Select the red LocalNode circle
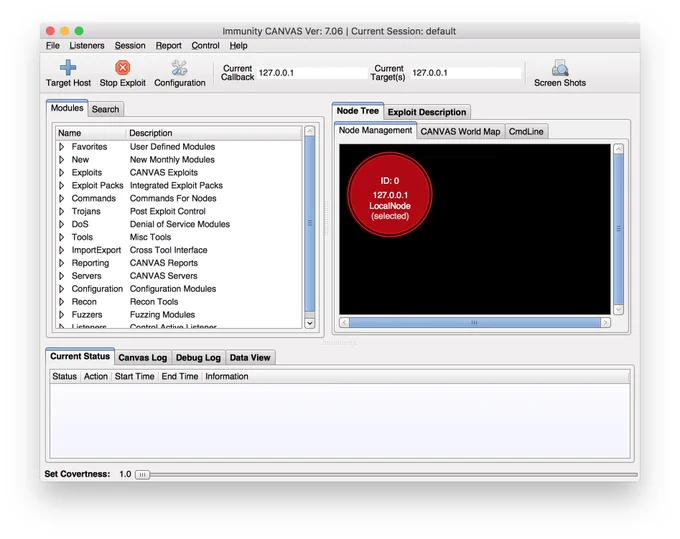The width and height of the screenshot is (680, 539). click(x=389, y=194)
